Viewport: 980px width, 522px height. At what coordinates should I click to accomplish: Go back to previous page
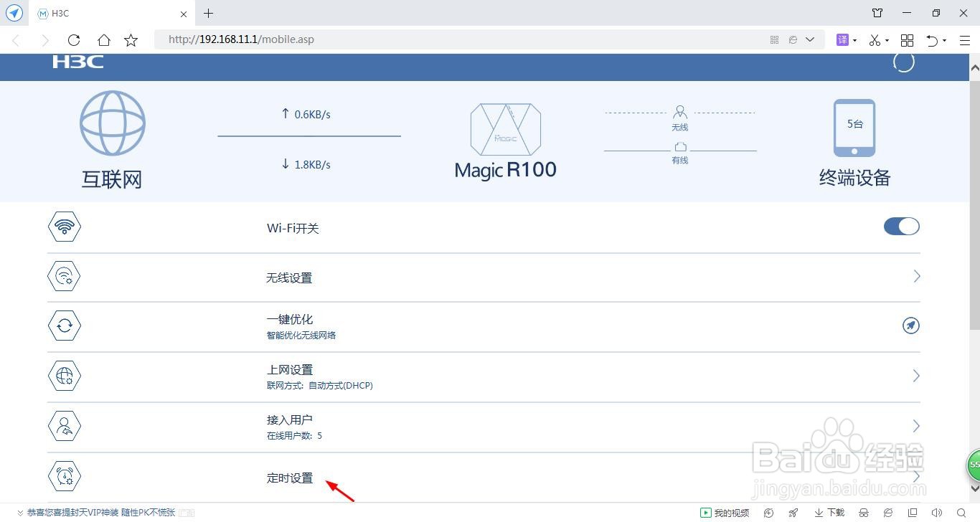[x=16, y=40]
